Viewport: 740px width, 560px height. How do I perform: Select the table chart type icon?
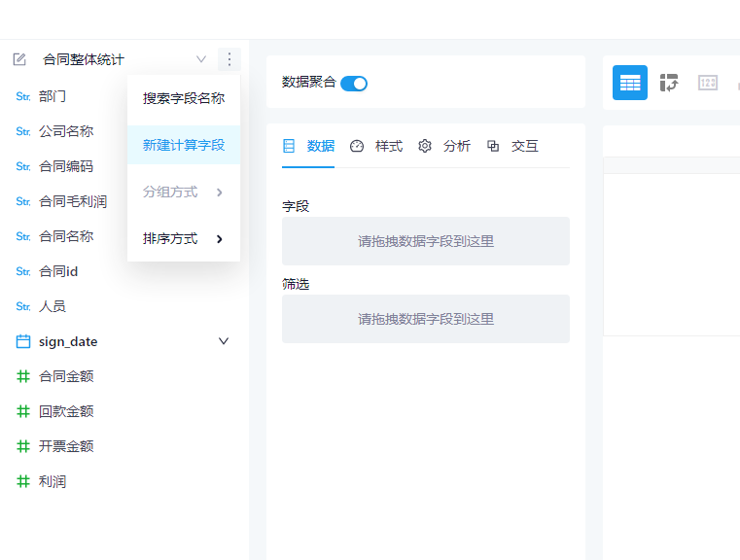pos(629,83)
